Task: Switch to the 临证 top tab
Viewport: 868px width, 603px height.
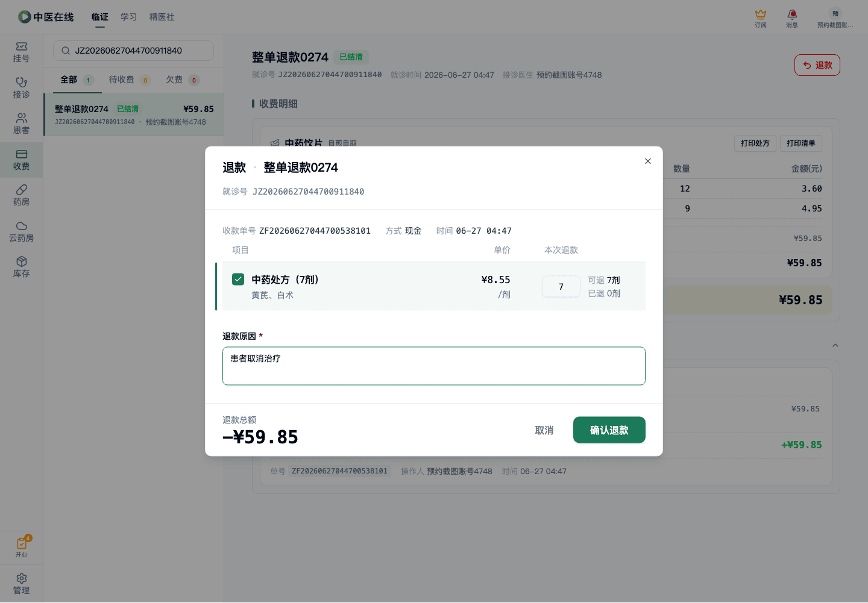Action: (x=100, y=17)
